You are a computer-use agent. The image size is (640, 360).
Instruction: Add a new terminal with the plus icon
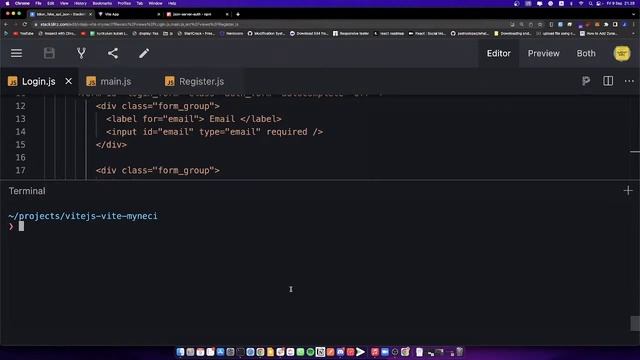click(x=628, y=191)
